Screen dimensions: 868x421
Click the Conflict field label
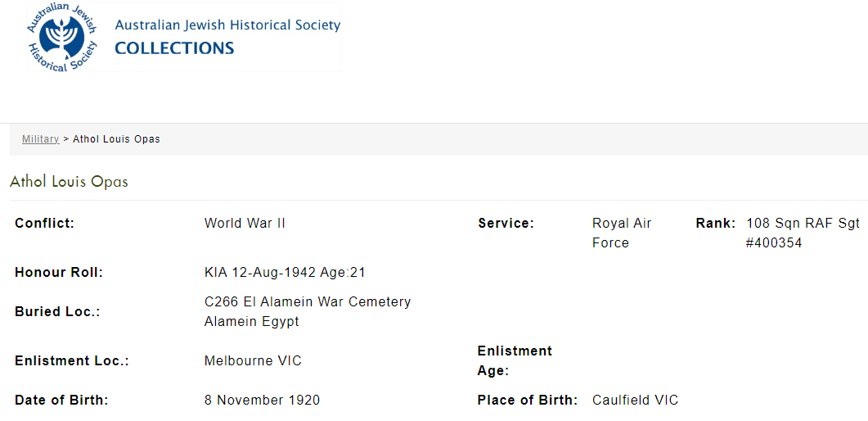coord(44,223)
